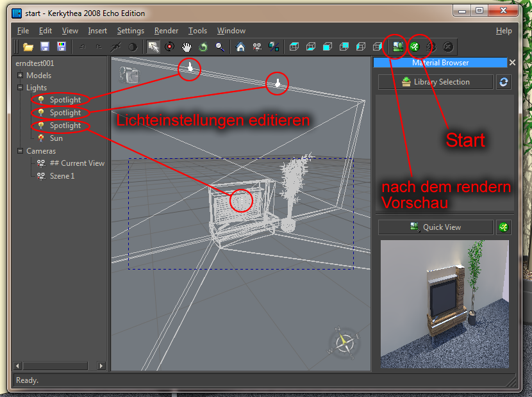The height and width of the screenshot is (397, 532).
Task: Select the Szene 1 camera
Action: tap(62, 176)
